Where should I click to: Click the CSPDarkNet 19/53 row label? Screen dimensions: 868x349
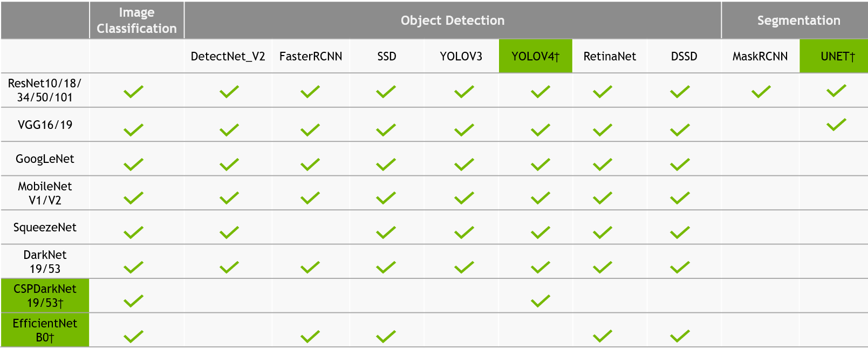click(x=45, y=296)
